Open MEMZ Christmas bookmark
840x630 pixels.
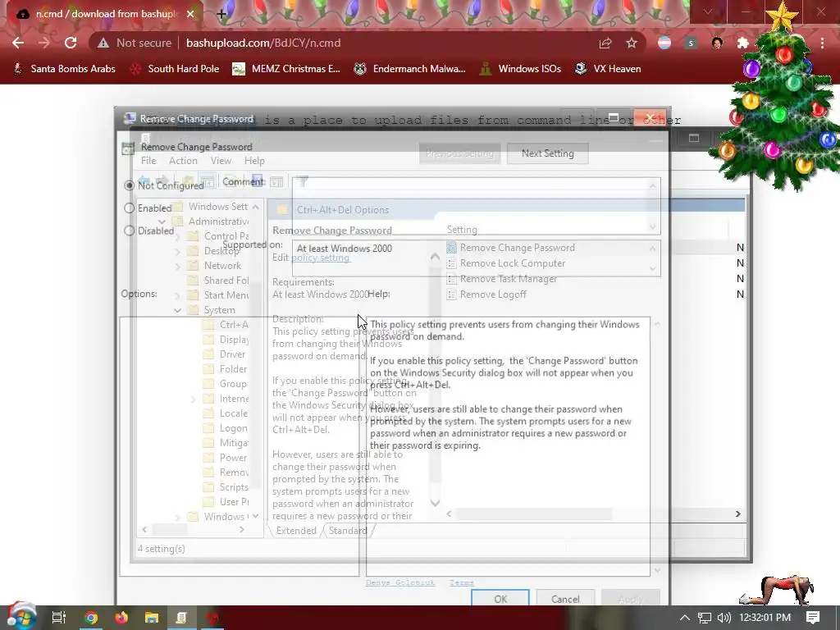(286, 69)
